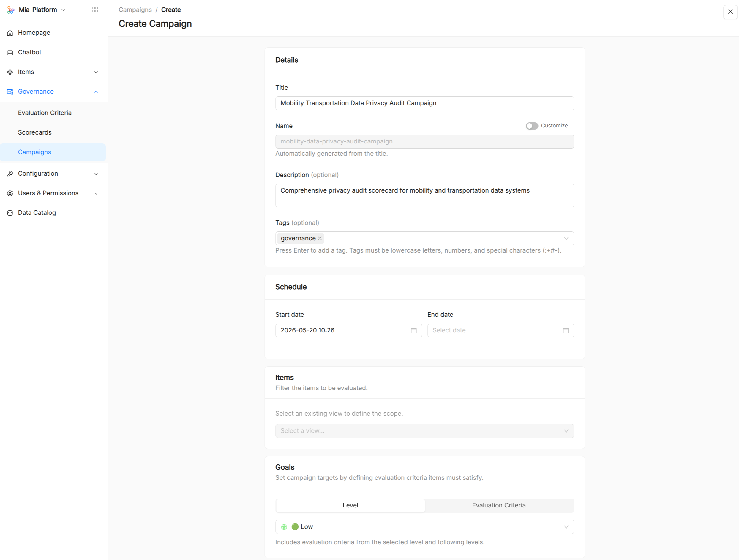Screen dimensions: 739x560
Task: Click the Details section heading
Action: (287, 60)
